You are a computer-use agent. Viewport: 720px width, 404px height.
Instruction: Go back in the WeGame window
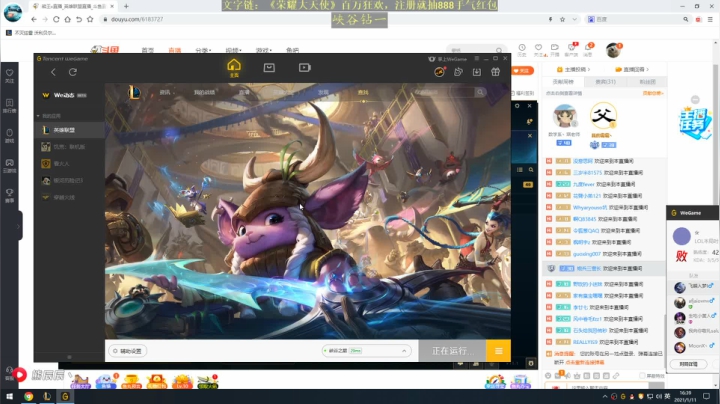(x=53, y=72)
